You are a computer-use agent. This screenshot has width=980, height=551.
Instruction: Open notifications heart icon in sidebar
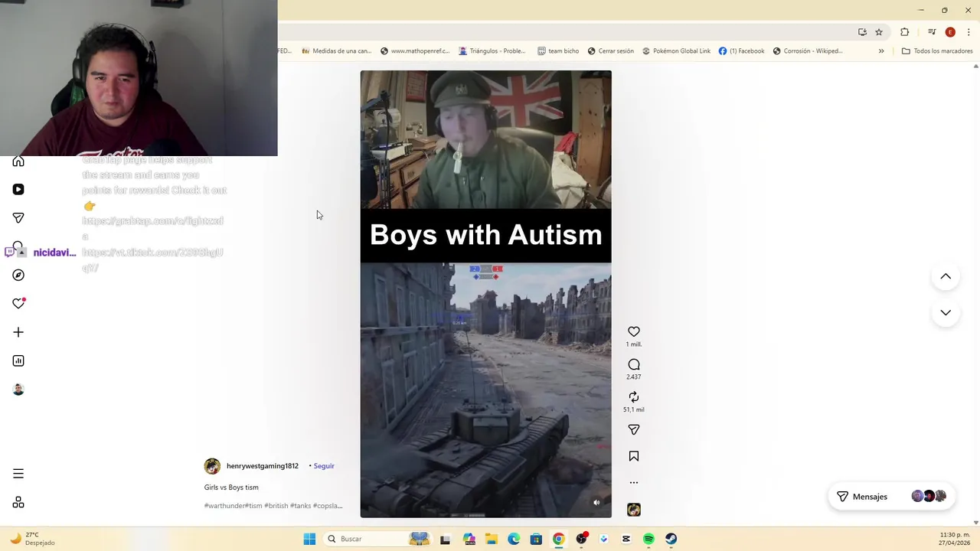pyautogui.click(x=18, y=304)
